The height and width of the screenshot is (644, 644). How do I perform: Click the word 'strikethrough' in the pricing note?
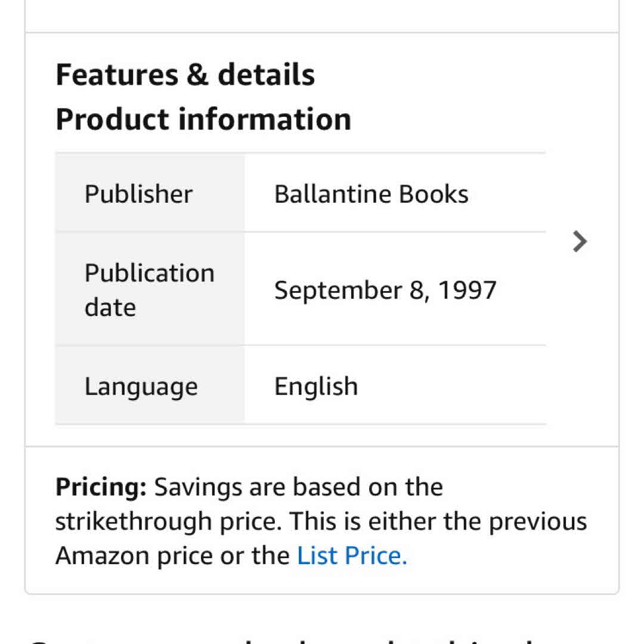click(x=134, y=522)
